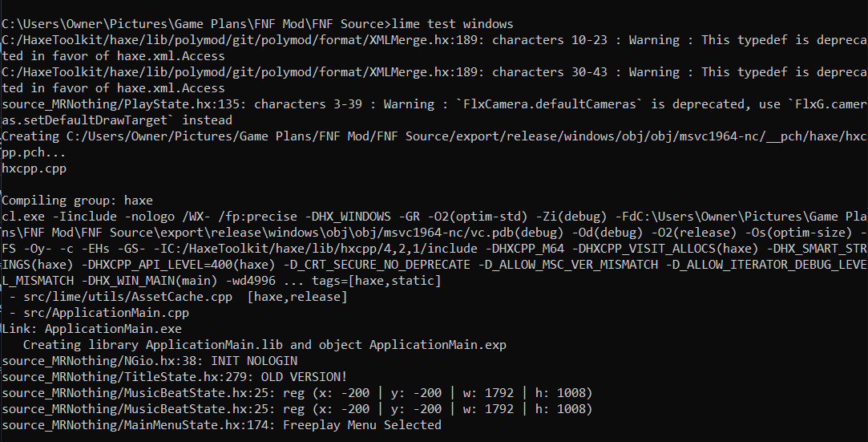Click the 'INIT NOLOGIN' NGio log line
Screen dimensions: 868x442
[149, 361]
